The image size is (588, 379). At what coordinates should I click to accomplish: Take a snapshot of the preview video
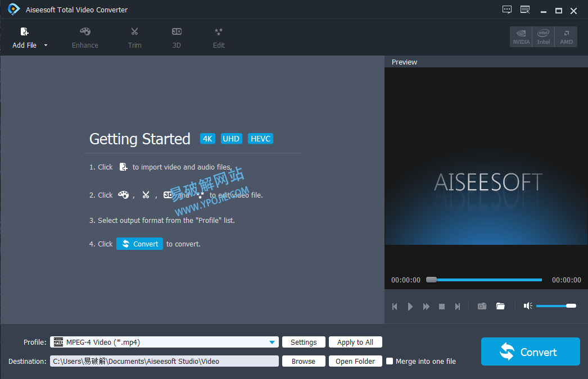point(482,306)
